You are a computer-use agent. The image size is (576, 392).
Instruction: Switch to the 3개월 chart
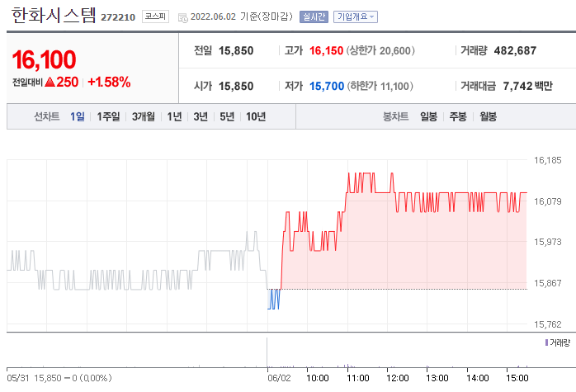144,116
